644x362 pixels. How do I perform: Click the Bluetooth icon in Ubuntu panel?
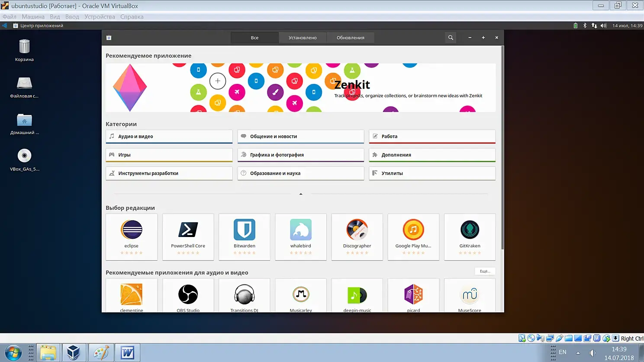pos(585,26)
